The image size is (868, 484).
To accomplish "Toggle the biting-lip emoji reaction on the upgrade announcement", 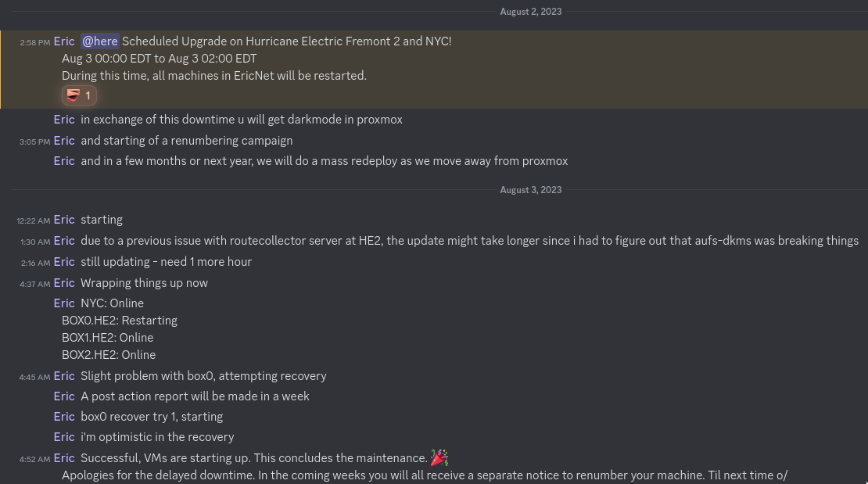I will point(73,95).
